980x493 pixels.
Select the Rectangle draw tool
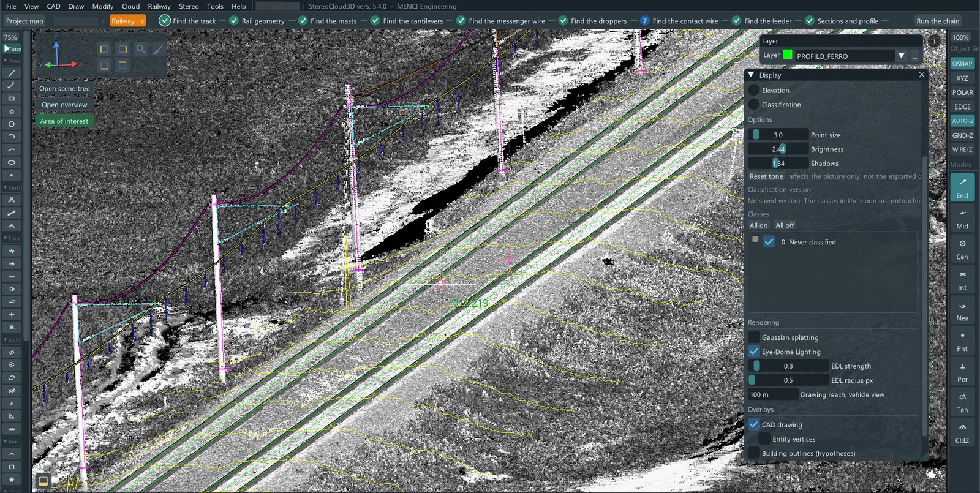pyautogui.click(x=11, y=99)
